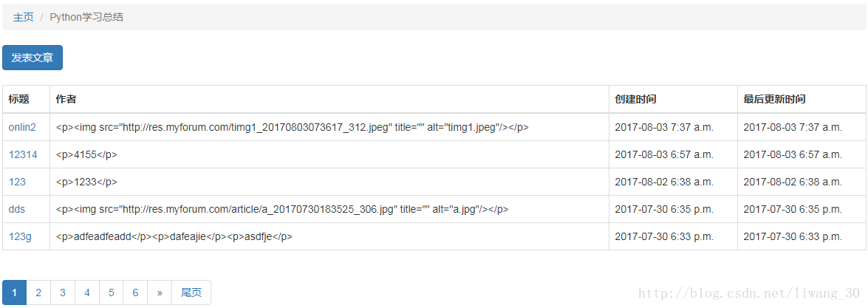Click the 最后更新时间 column header
This screenshot has height=308, width=868.
pyautogui.click(x=774, y=100)
